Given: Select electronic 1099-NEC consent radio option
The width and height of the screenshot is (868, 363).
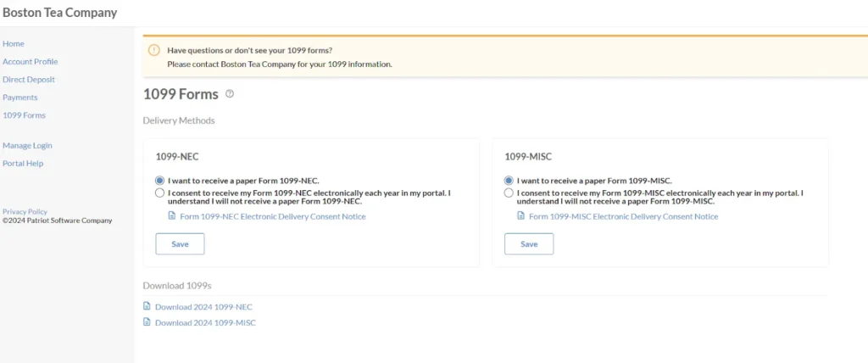Looking at the screenshot, I should [x=160, y=193].
